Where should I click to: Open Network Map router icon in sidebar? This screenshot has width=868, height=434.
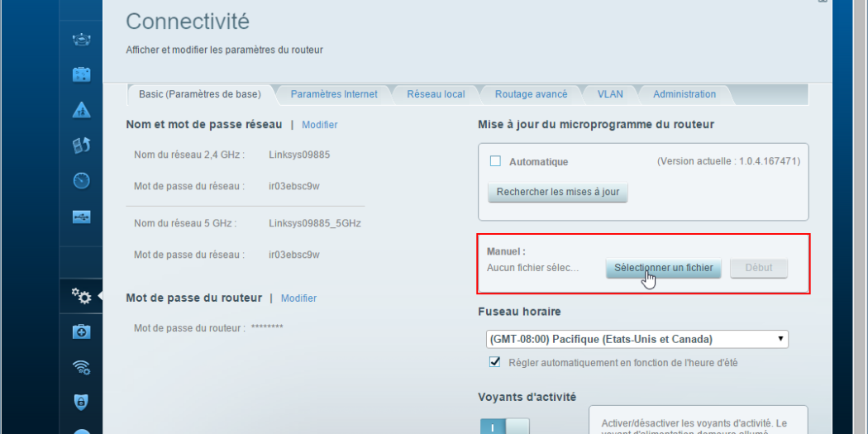tap(82, 40)
